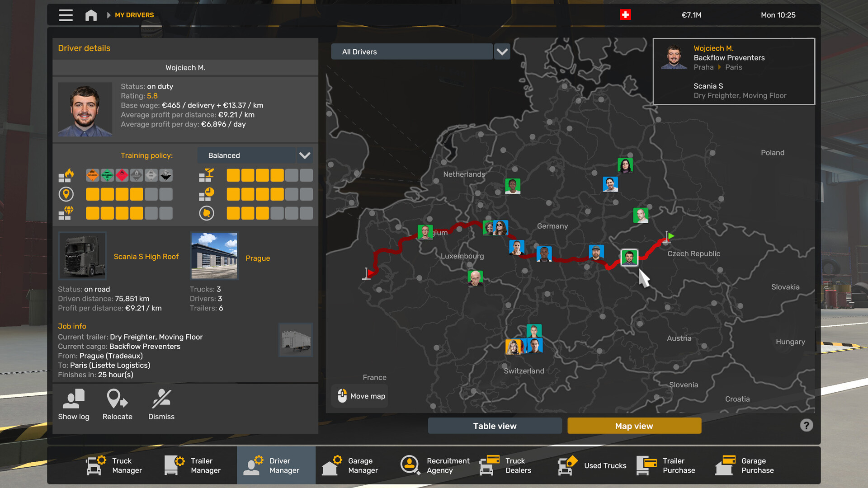Switch to Table view

click(x=495, y=425)
